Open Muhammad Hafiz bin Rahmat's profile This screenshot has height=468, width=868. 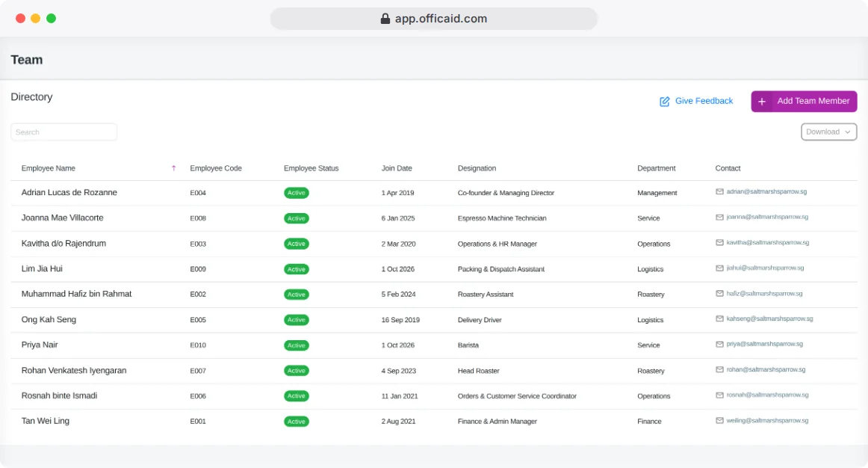76,294
